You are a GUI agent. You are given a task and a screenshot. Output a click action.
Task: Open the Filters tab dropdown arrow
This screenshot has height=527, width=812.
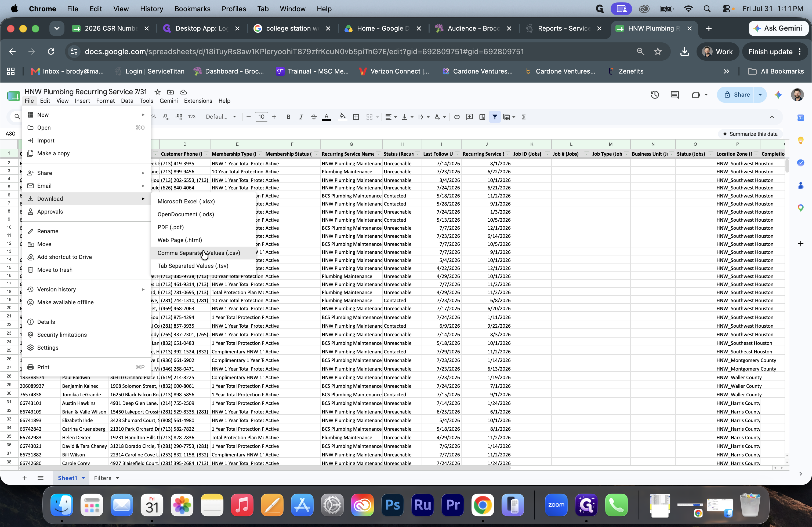(x=117, y=478)
